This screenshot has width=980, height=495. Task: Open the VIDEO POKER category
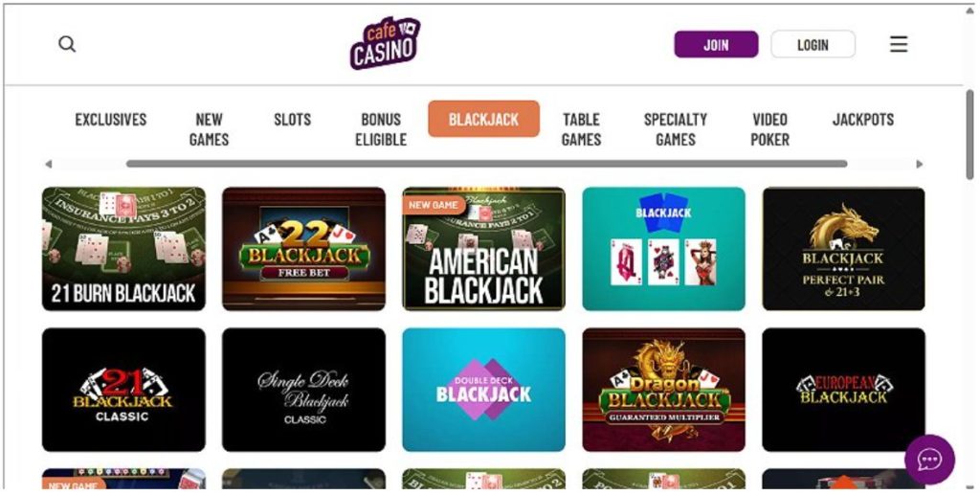click(769, 129)
